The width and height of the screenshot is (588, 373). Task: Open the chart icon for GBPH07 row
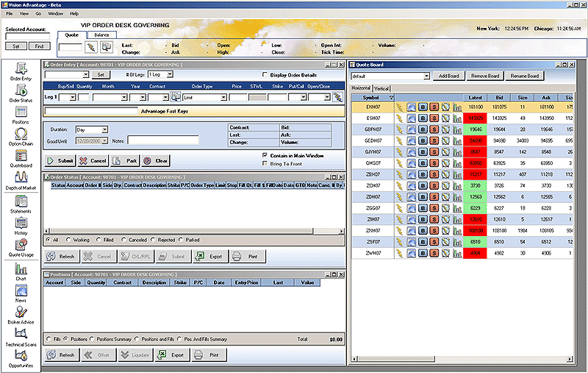pyautogui.click(x=456, y=129)
